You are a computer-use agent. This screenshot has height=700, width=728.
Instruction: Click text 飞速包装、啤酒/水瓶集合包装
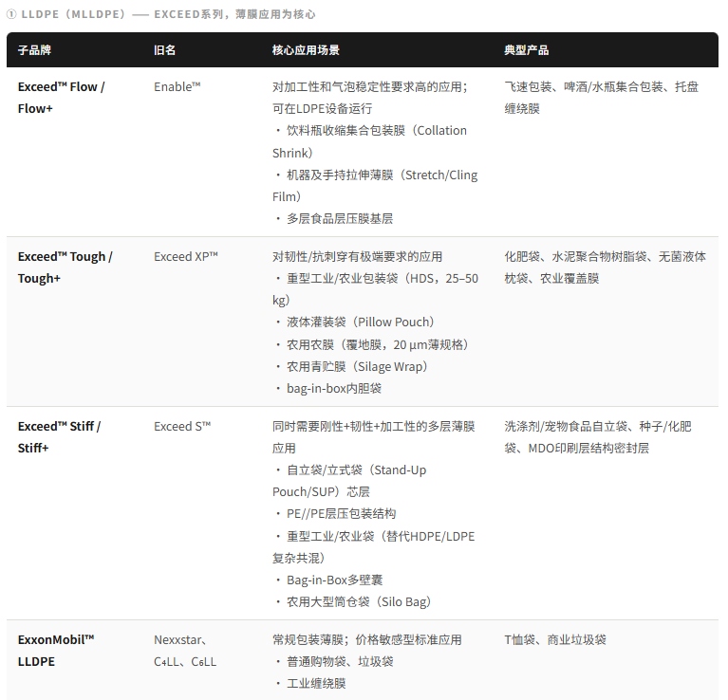pyautogui.click(x=586, y=86)
